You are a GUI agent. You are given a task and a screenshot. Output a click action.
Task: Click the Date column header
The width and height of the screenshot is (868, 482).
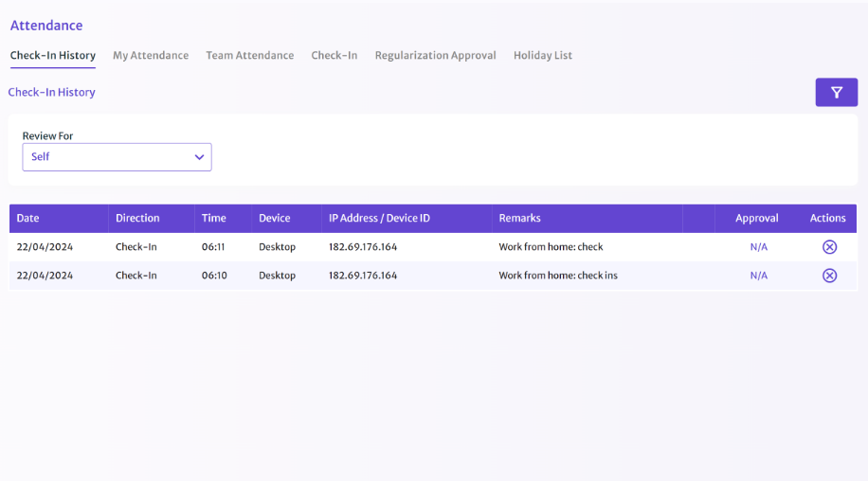pos(27,218)
